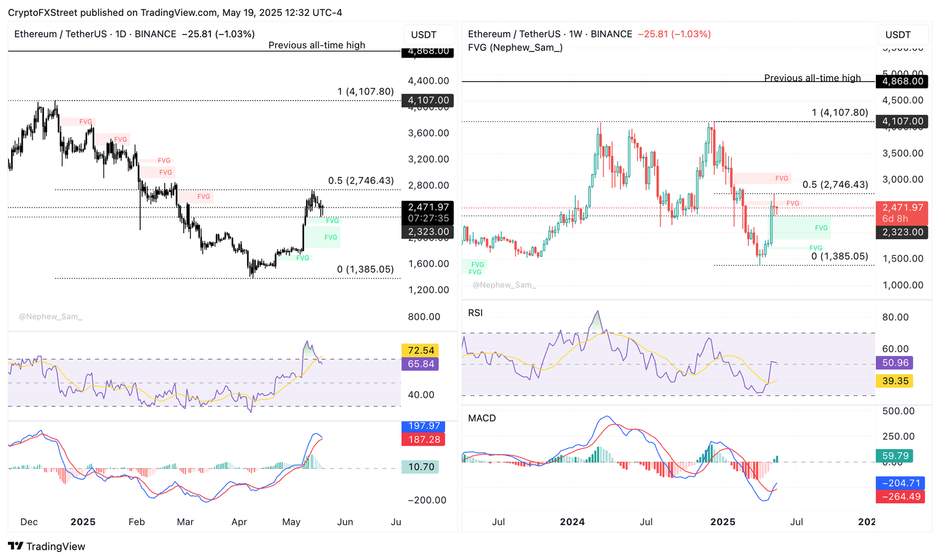Click the USDT currency badge on the daily chart

[x=428, y=35]
